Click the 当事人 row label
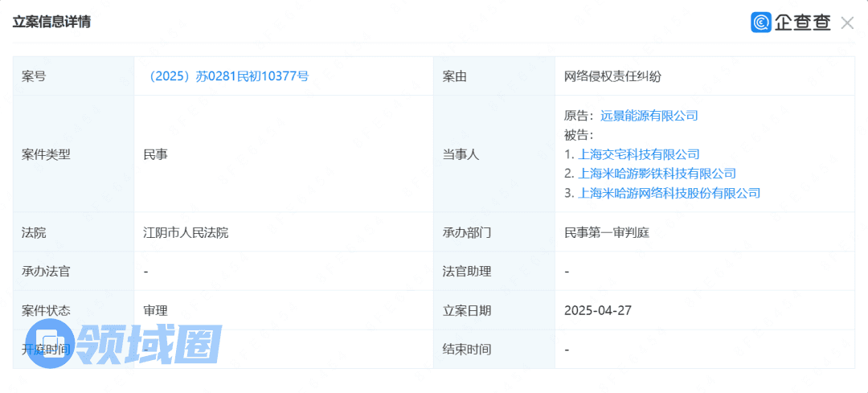868x393 pixels. [461, 154]
